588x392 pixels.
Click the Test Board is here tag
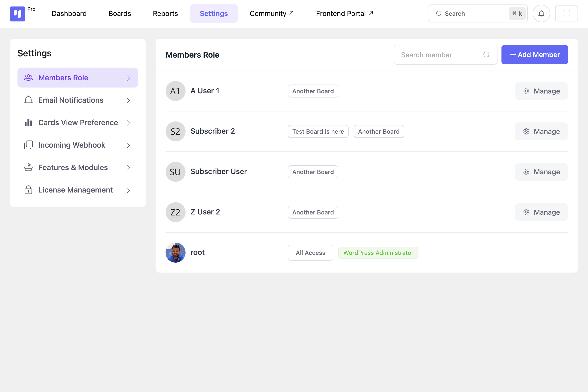[x=318, y=131]
